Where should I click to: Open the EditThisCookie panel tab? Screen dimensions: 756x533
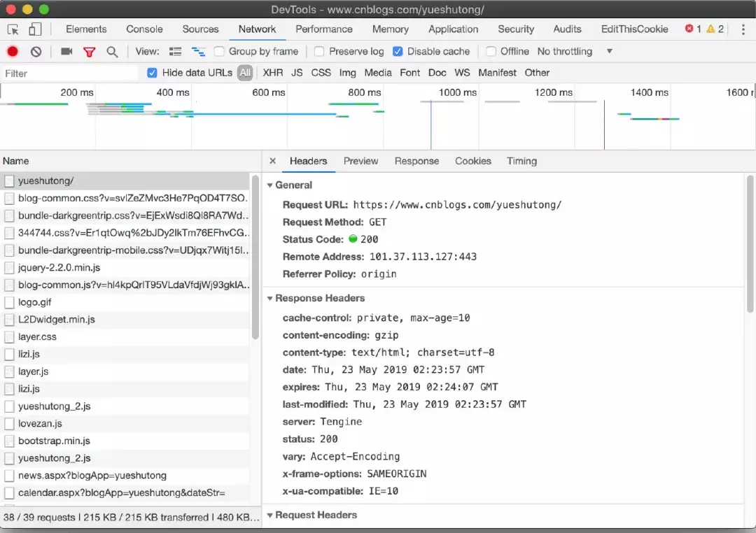634,29
